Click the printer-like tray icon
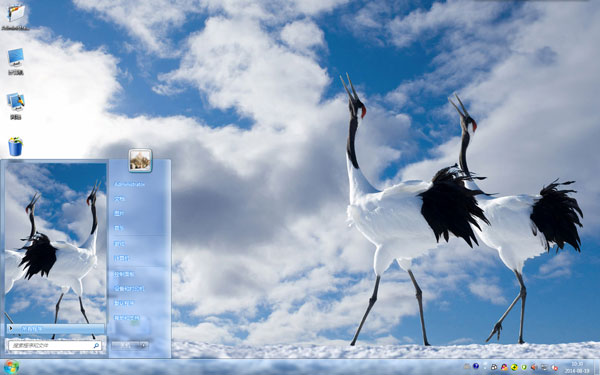This screenshot has height=375, width=600. pos(494,367)
